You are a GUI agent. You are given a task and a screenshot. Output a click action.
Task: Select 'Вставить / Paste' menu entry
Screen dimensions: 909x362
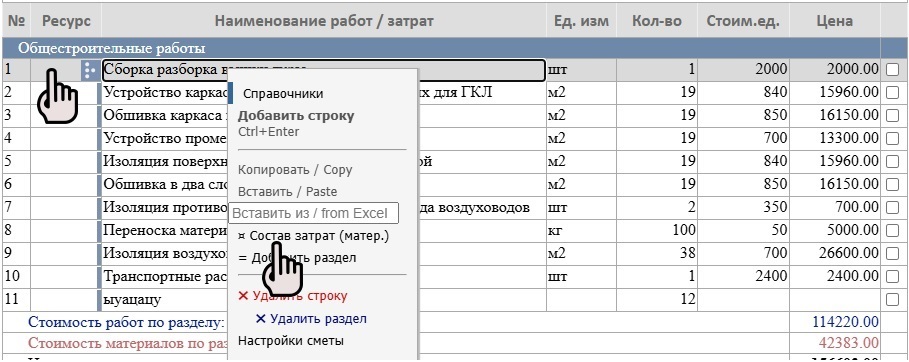click(288, 191)
